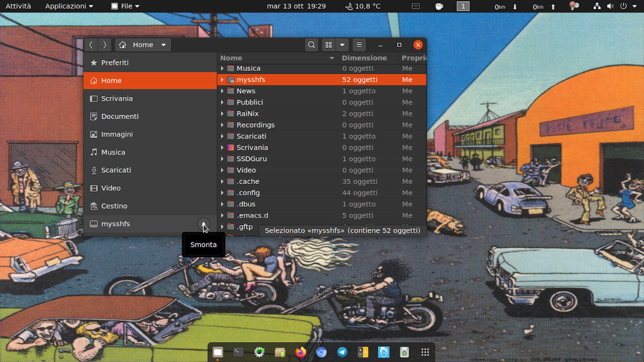The image size is (644, 362).
Task: Launch Terminal from the dock
Action: tap(238, 352)
